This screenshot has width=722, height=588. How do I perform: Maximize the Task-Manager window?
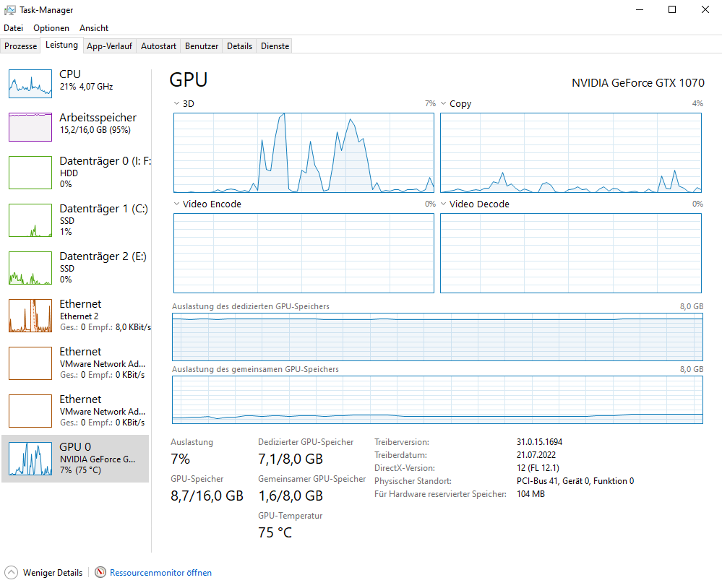point(672,9)
